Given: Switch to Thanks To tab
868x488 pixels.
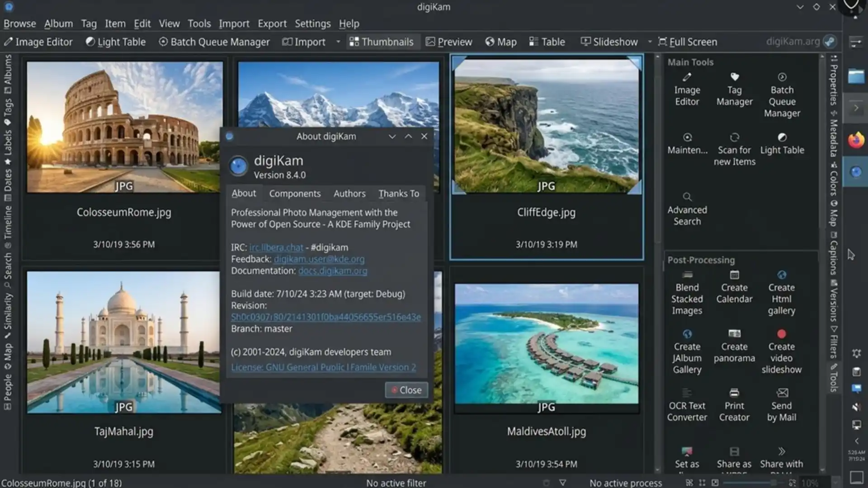Looking at the screenshot, I should 399,193.
